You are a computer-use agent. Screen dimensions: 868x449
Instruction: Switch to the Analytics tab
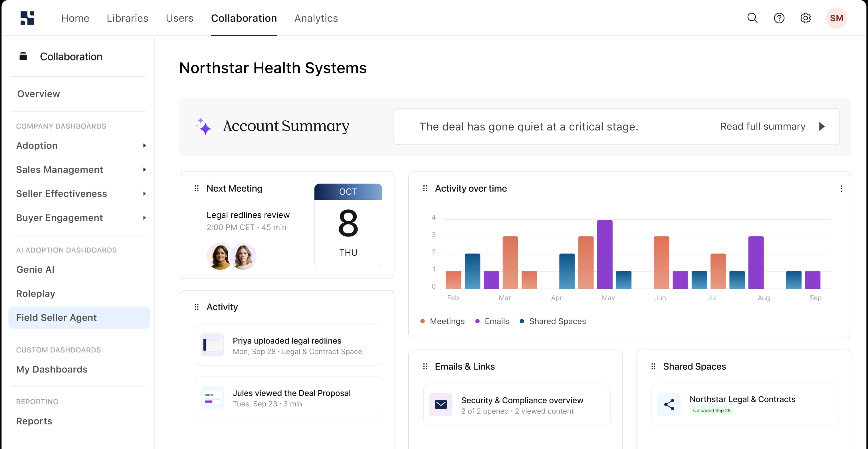click(316, 18)
